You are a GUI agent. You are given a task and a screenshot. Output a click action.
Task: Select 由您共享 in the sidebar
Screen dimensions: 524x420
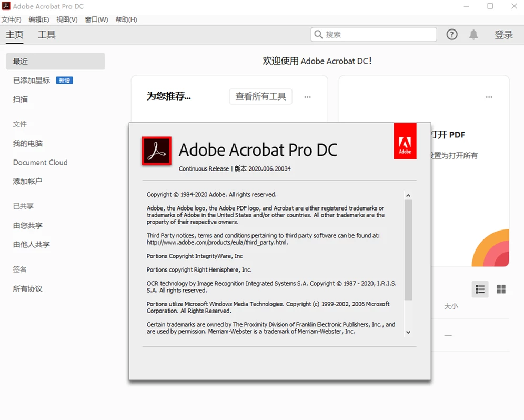(x=28, y=225)
